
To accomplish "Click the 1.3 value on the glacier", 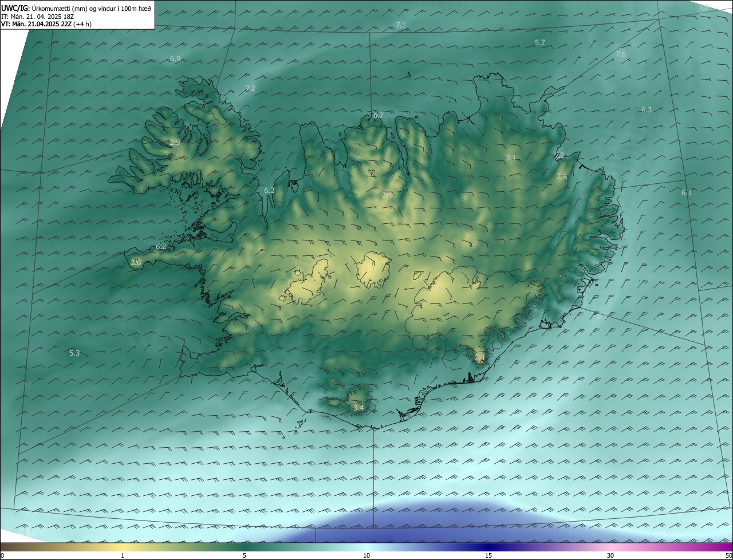I will [x=369, y=269].
